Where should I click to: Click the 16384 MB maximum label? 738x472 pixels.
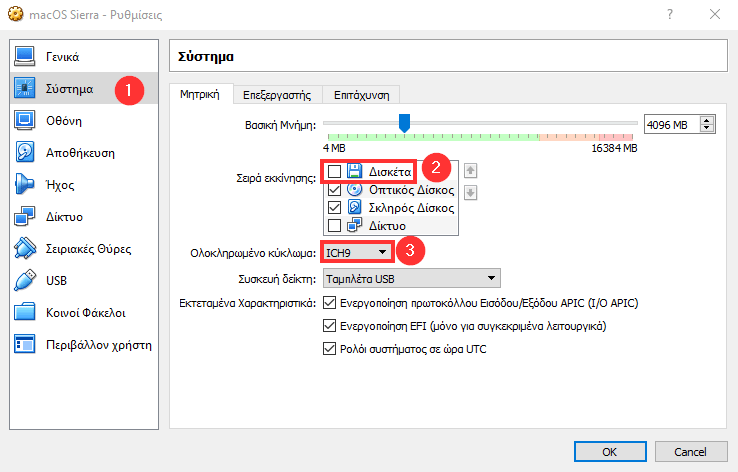pyautogui.click(x=614, y=148)
